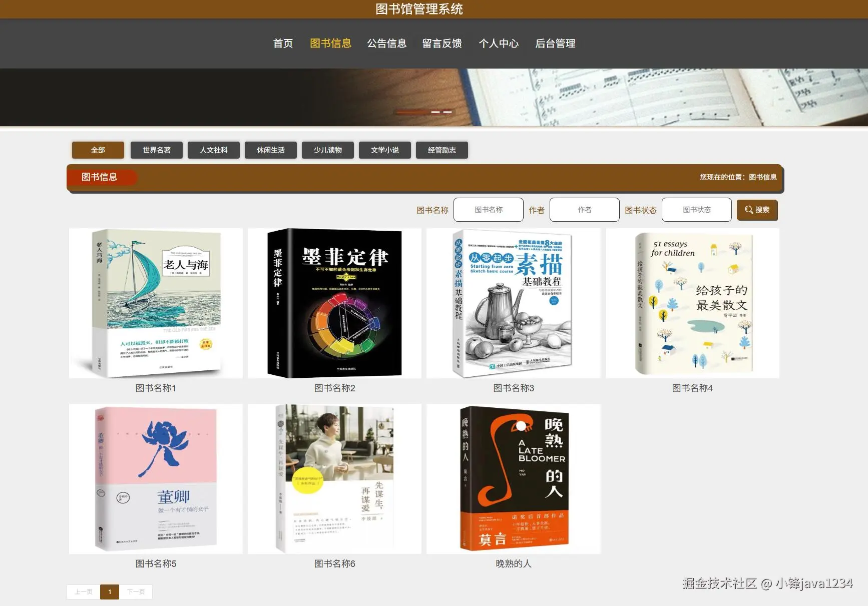The height and width of the screenshot is (606, 868).
Task: Click the 图书馆管理系统 site title
Action: (x=419, y=9)
